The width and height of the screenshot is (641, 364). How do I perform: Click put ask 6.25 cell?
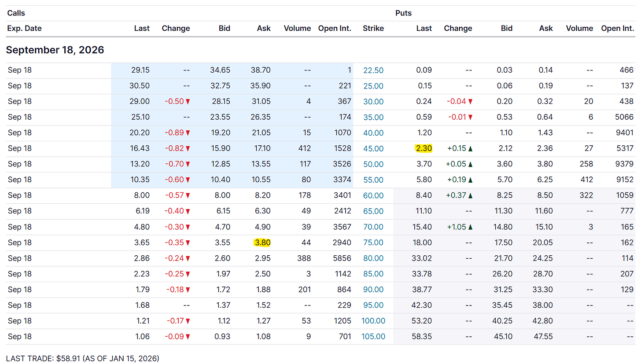coord(545,180)
